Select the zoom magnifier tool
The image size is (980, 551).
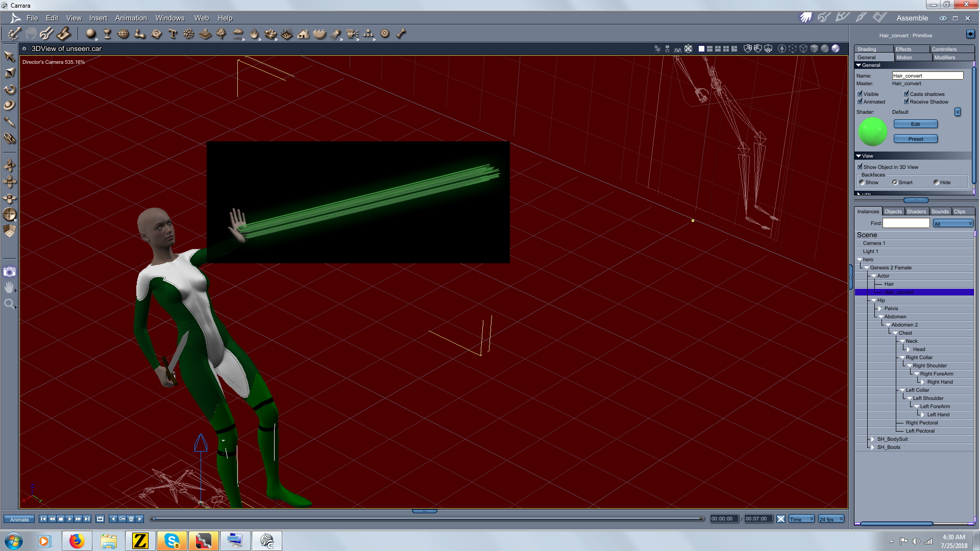(9, 304)
